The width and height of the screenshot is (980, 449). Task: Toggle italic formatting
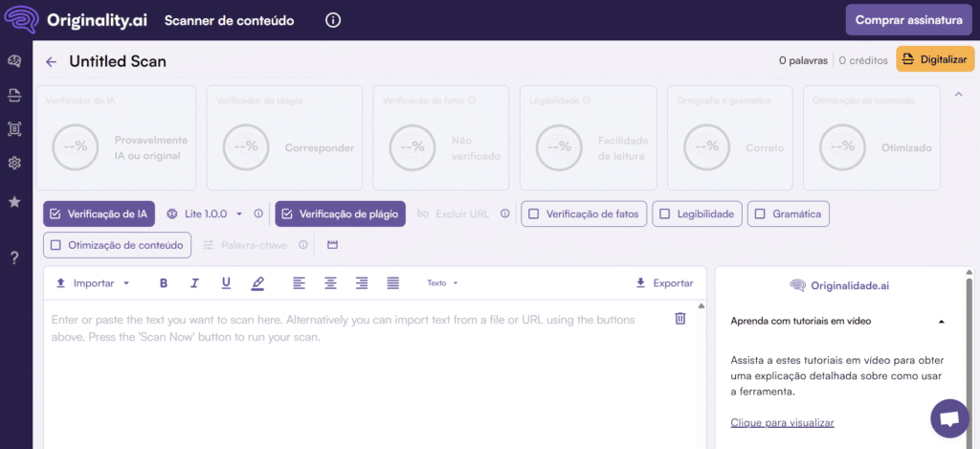pos(194,283)
